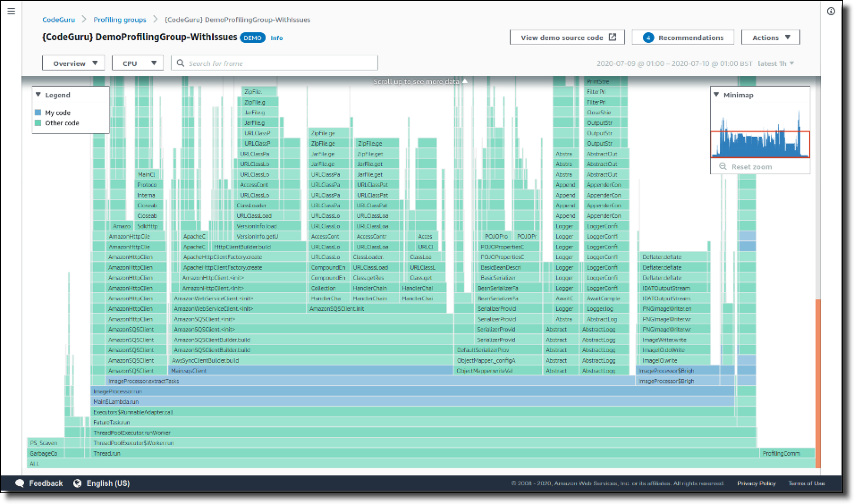Click the ImageIO.doWrite frame

tap(675, 350)
